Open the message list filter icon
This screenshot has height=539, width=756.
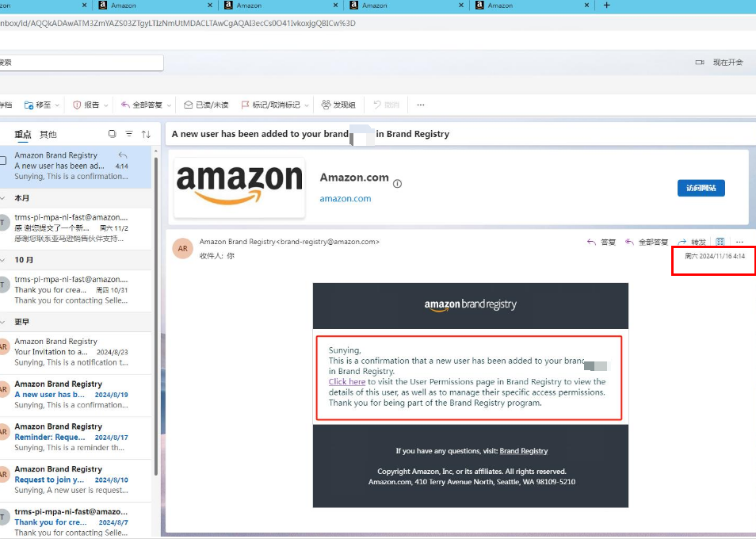(129, 134)
